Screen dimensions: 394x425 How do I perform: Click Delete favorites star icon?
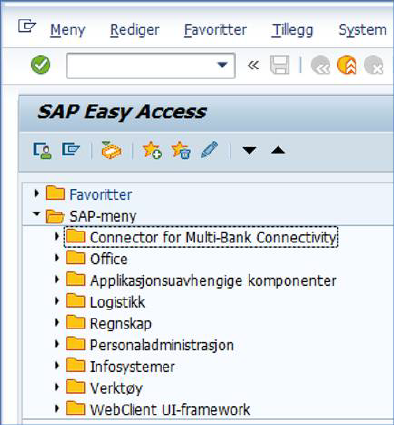pyautogui.click(x=181, y=150)
